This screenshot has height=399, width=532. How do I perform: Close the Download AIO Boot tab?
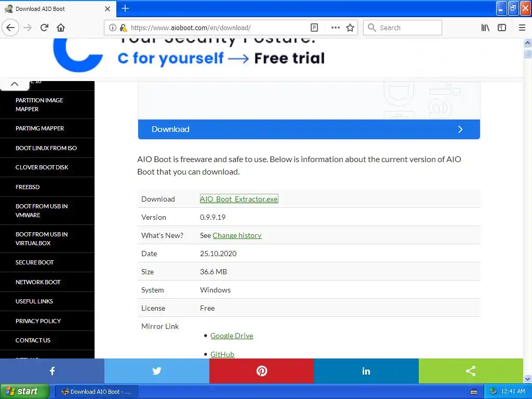(x=108, y=8)
